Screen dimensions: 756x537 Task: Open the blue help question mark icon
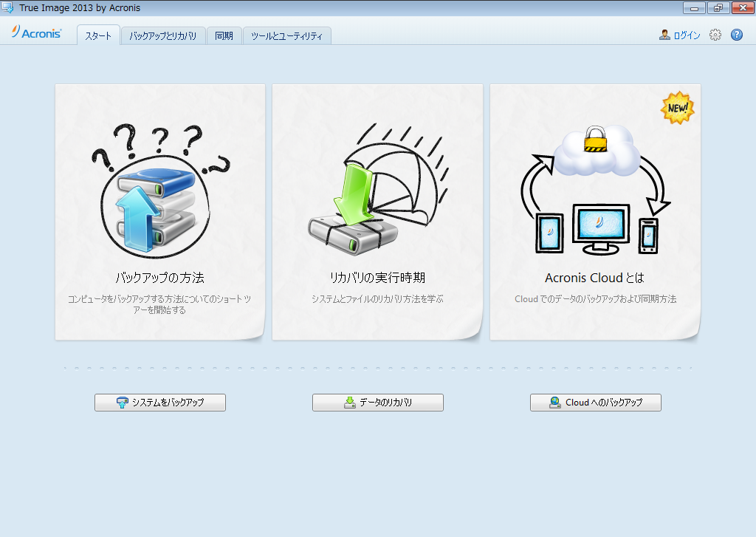pyautogui.click(x=737, y=35)
